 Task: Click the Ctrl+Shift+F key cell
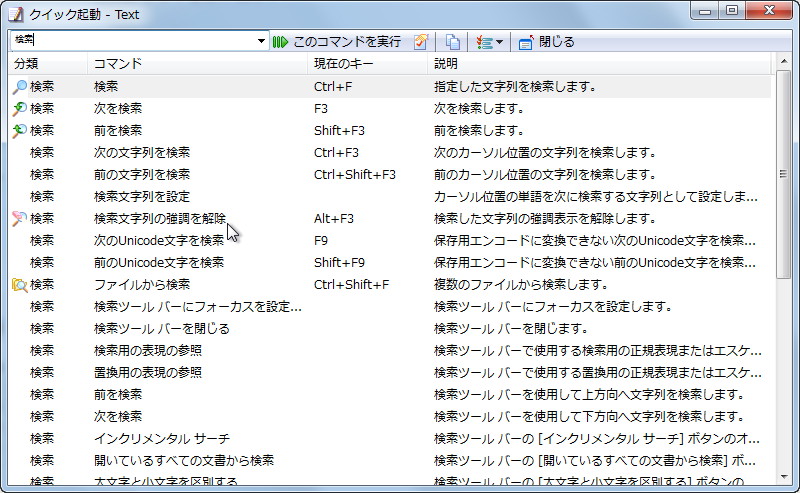351,284
